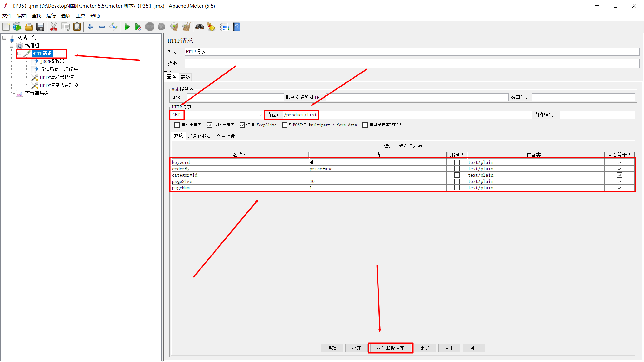Click the 服务器名称或IP input field
644x362 pixels.
click(x=417, y=97)
